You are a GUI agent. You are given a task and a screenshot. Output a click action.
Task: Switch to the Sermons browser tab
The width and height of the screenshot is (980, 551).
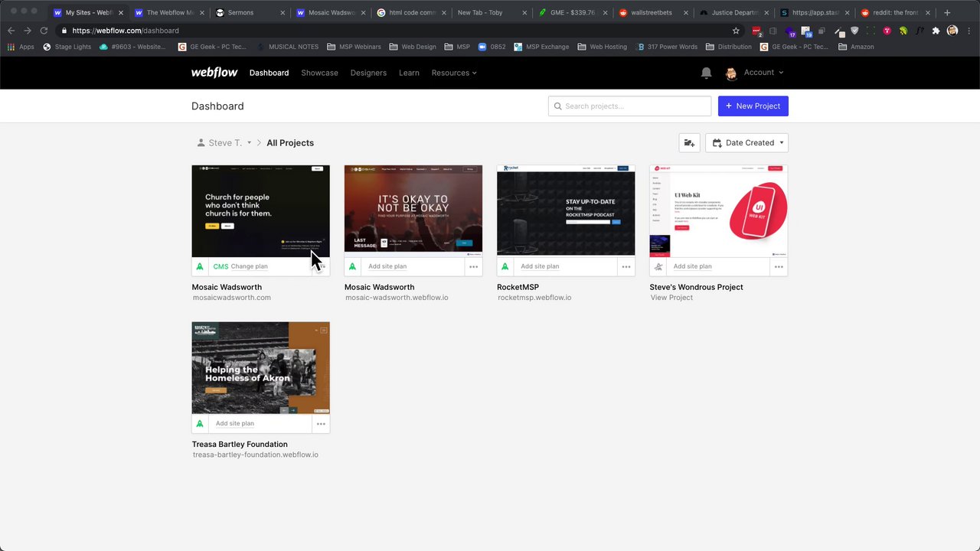coord(250,12)
